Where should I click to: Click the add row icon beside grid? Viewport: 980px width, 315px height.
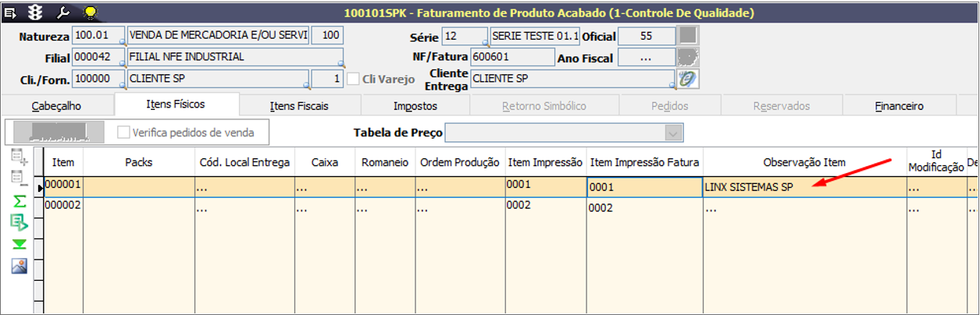coord(20,157)
